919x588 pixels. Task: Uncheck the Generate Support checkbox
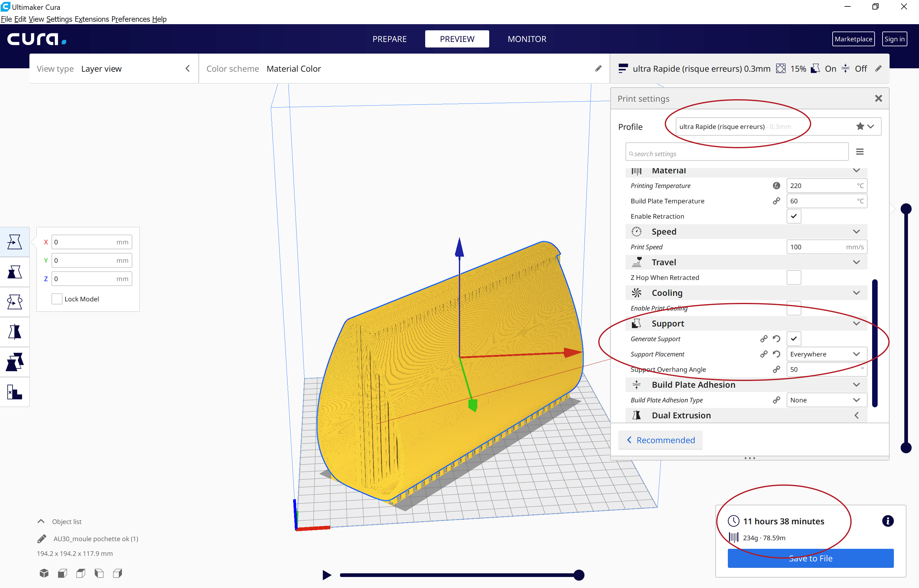(793, 339)
